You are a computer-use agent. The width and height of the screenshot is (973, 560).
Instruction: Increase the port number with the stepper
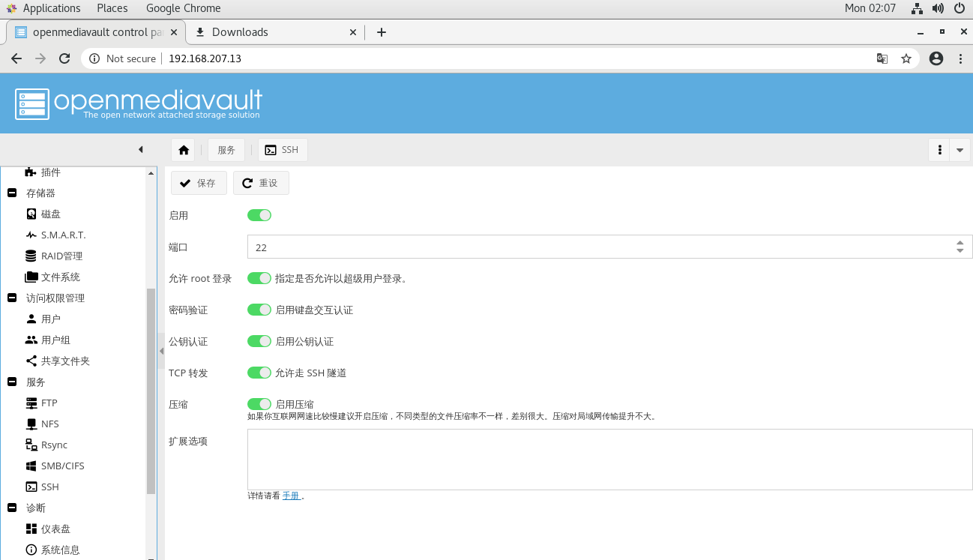point(960,241)
